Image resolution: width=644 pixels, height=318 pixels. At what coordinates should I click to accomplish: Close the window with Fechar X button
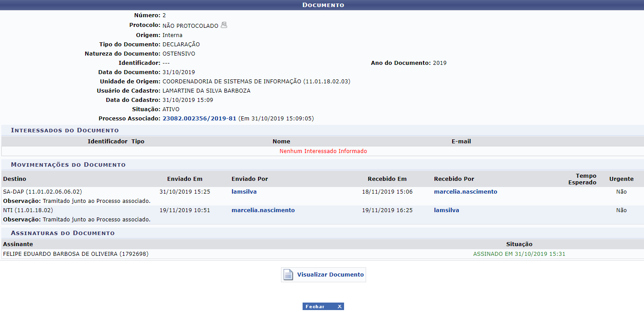click(x=323, y=307)
